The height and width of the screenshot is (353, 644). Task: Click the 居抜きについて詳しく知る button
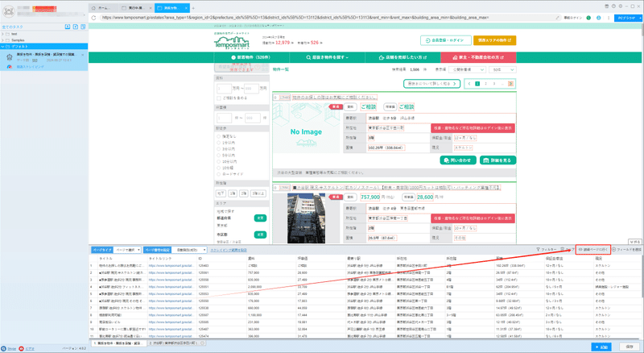coord(431,84)
